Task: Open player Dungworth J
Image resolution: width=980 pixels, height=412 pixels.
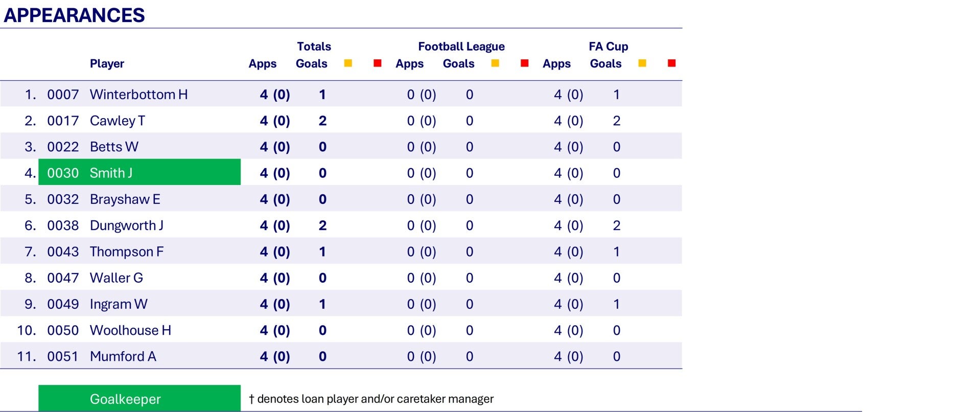Action: 126,225
